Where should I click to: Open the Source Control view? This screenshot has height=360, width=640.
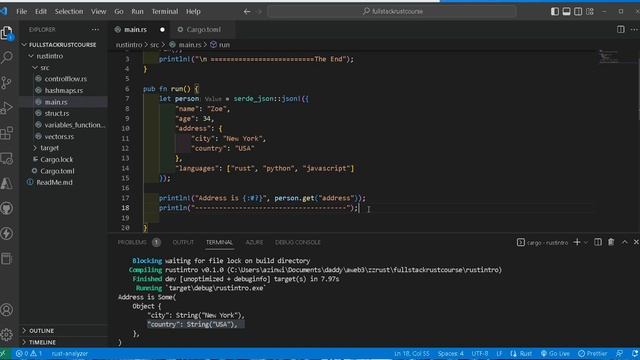point(7,83)
